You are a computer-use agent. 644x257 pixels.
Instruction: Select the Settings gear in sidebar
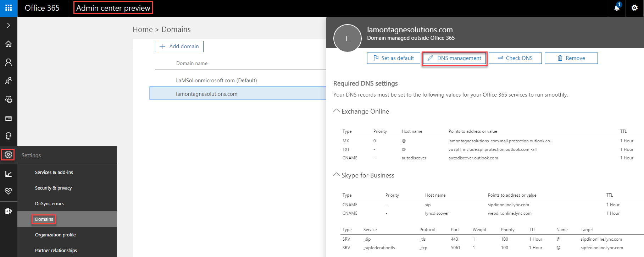(x=8, y=154)
